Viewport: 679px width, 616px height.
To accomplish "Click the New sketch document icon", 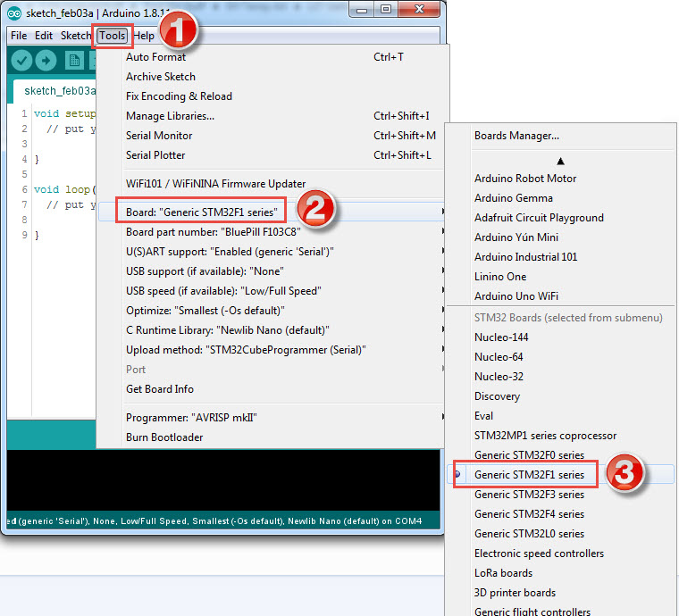I will point(74,61).
